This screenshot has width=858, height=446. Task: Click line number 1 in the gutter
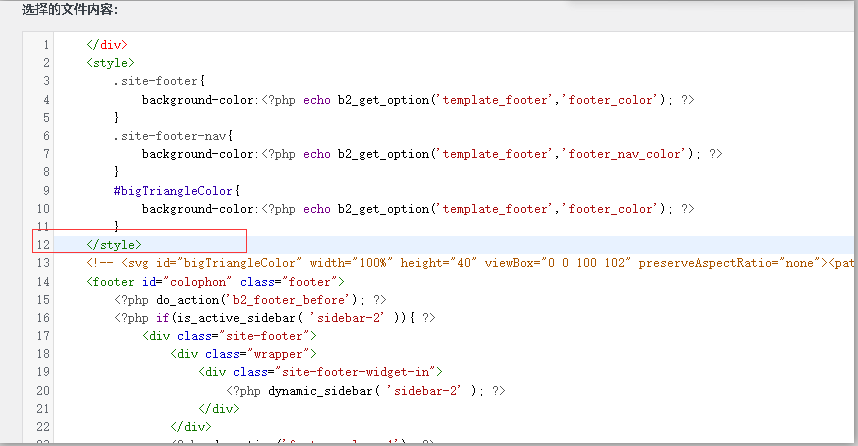point(46,45)
